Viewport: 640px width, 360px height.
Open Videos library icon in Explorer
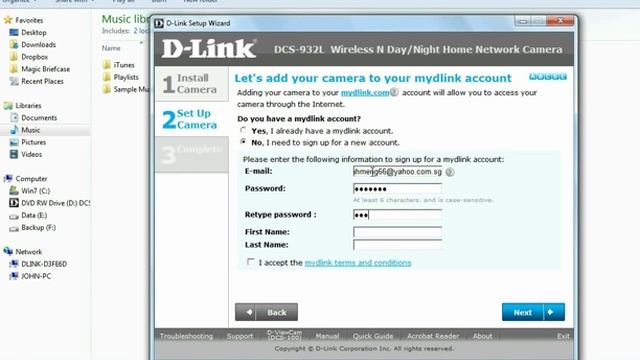click(14, 154)
